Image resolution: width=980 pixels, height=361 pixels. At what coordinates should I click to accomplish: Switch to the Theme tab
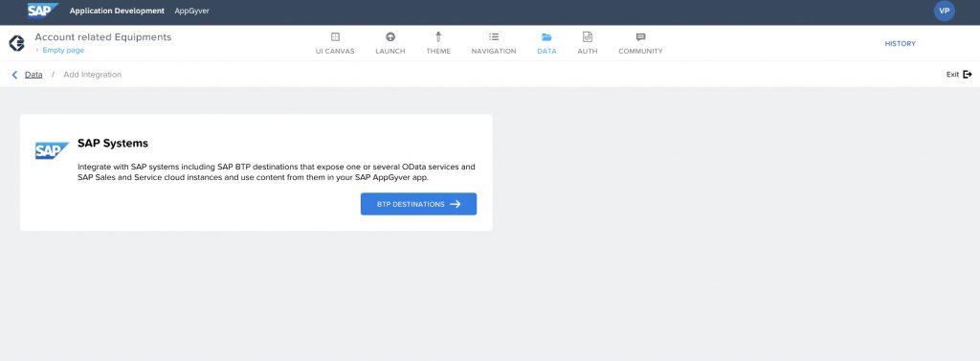[438, 43]
